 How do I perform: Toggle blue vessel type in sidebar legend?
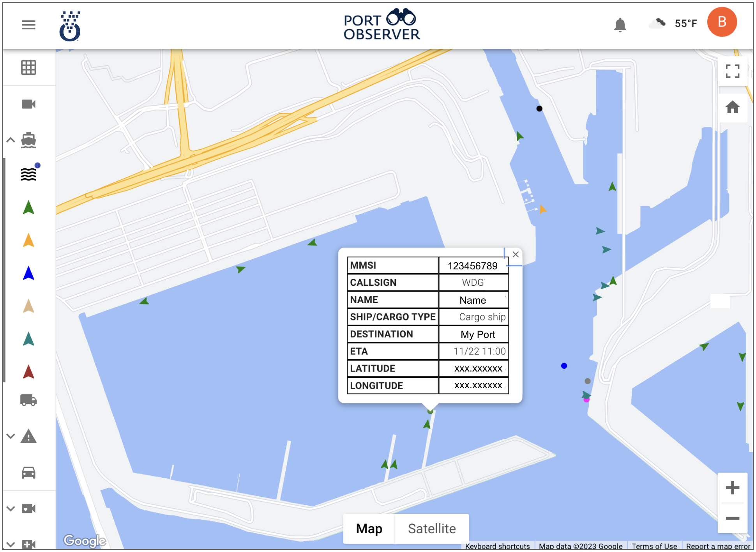(x=28, y=273)
